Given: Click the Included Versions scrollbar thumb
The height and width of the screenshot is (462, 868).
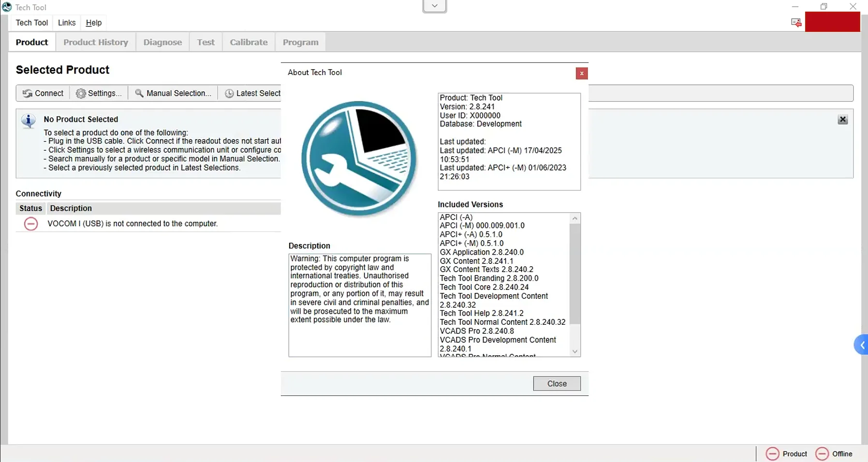Looking at the screenshot, I should [575, 274].
